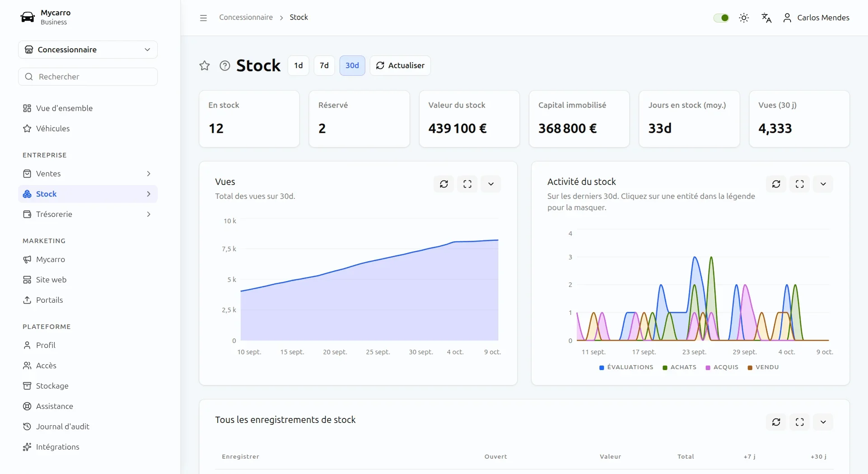868x474 pixels.
Task: Hide ÉVALUATIONS series in legend
Action: coord(626,367)
